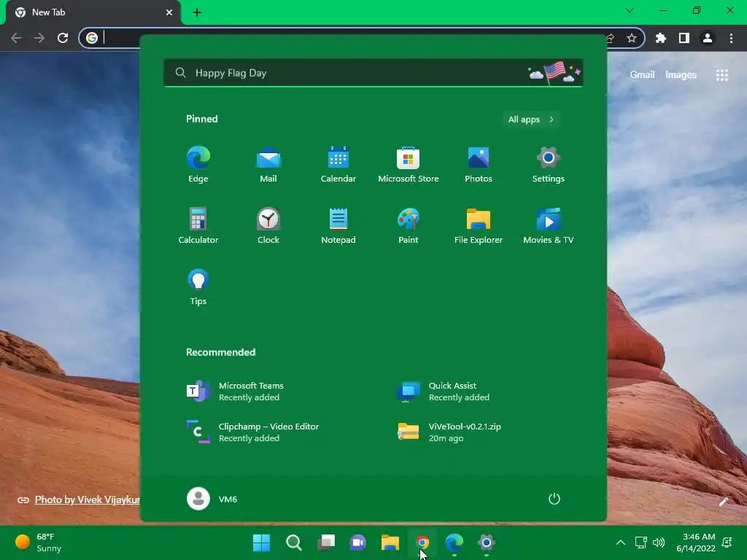Customize Chrome page pencil icon
Image resolution: width=747 pixels, height=560 pixels.
[x=723, y=502]
